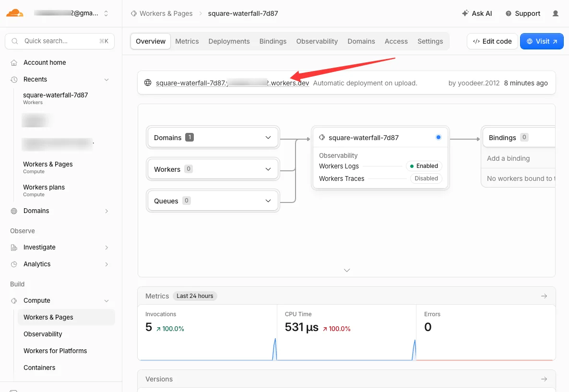
Task: Click the Bindings card header
Action: tap(519, 138)
